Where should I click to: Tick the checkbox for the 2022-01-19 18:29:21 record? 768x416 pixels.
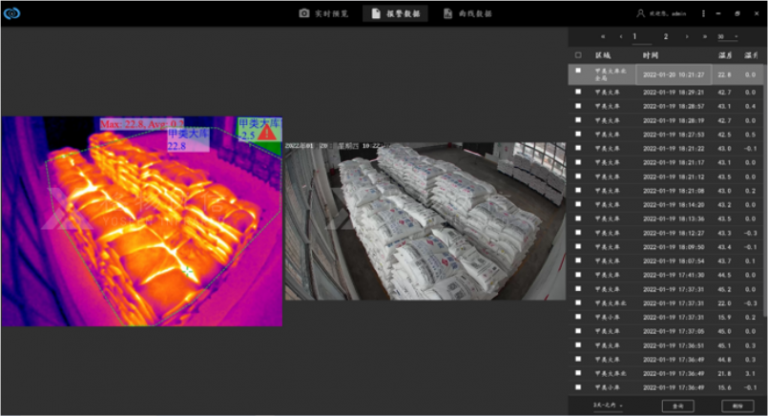(x=578, y=92)
